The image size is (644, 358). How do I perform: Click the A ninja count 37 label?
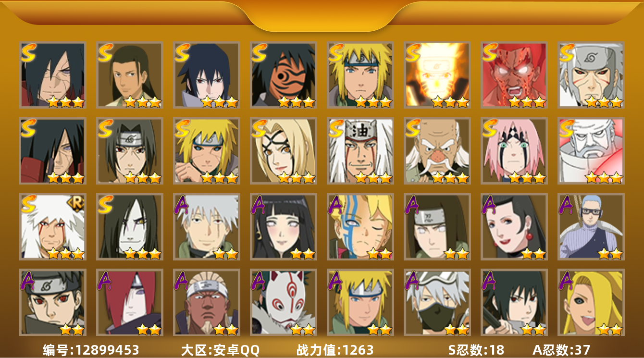[x=561, y=350]
